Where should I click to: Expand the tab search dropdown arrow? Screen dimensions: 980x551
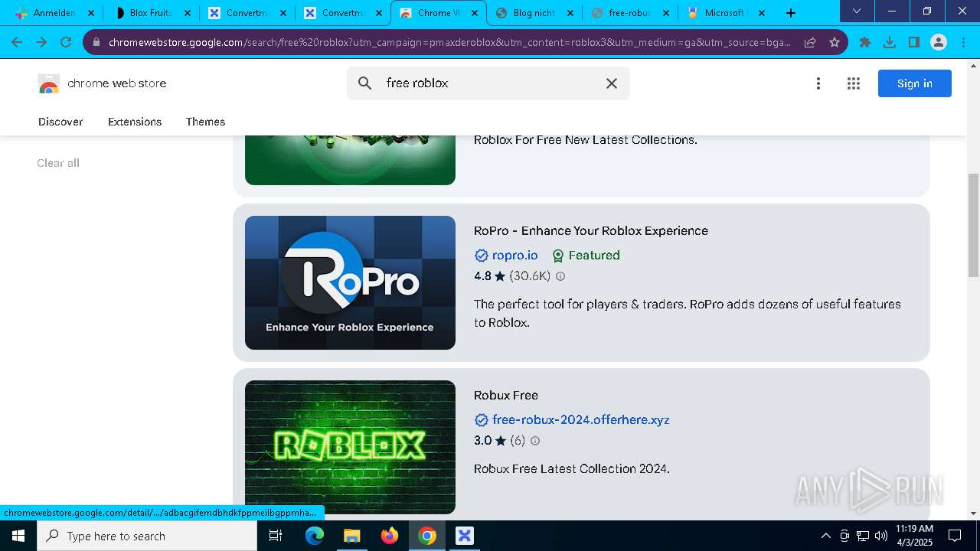(857, 11)
